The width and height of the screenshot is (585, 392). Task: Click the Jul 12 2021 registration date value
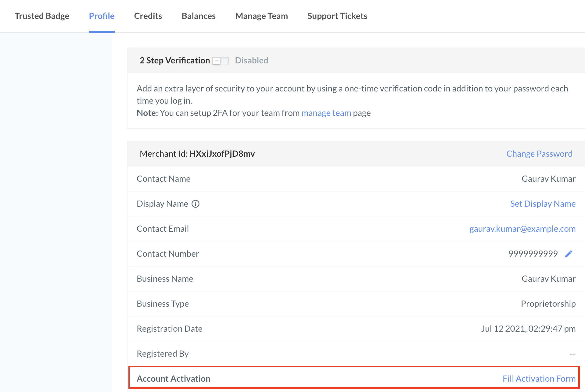[x=529, y=329]
